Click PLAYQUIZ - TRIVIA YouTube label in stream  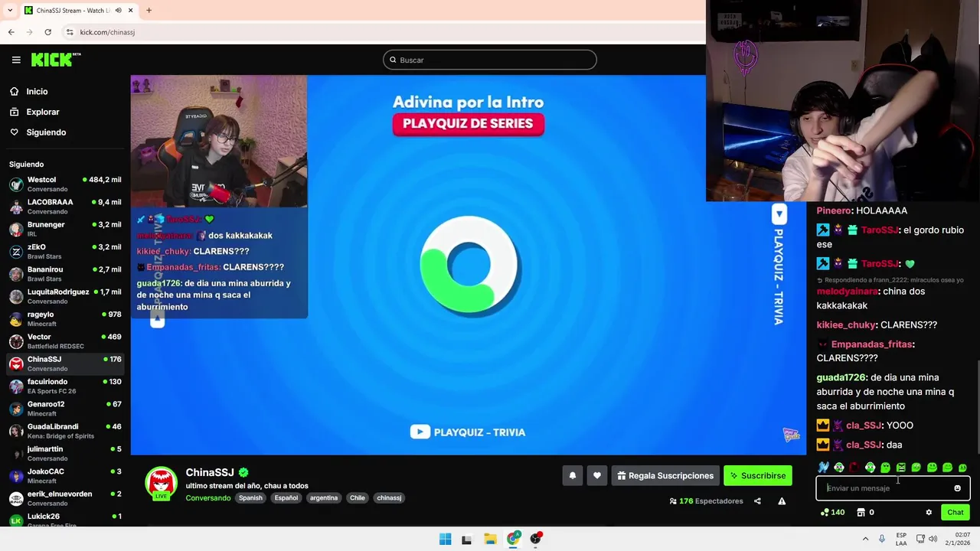[x=468, y=432]
